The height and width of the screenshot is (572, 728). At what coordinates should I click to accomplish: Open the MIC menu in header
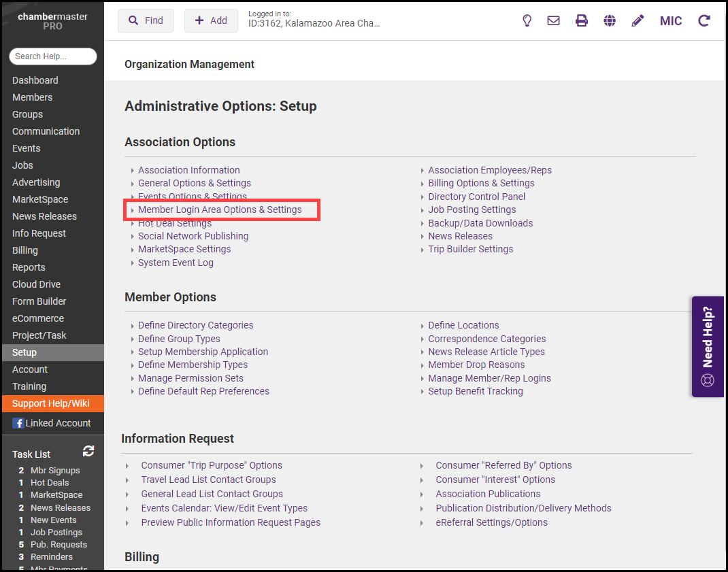[x=671, y=20]
